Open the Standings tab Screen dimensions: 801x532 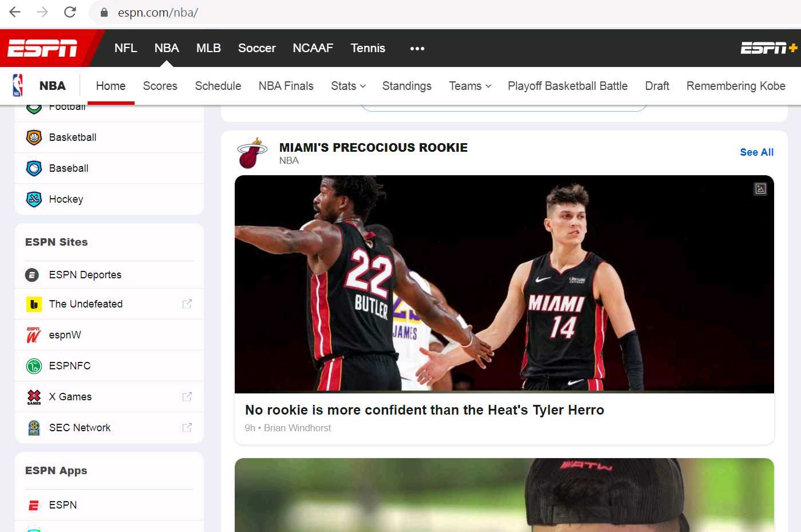click(x=407, y=86)
